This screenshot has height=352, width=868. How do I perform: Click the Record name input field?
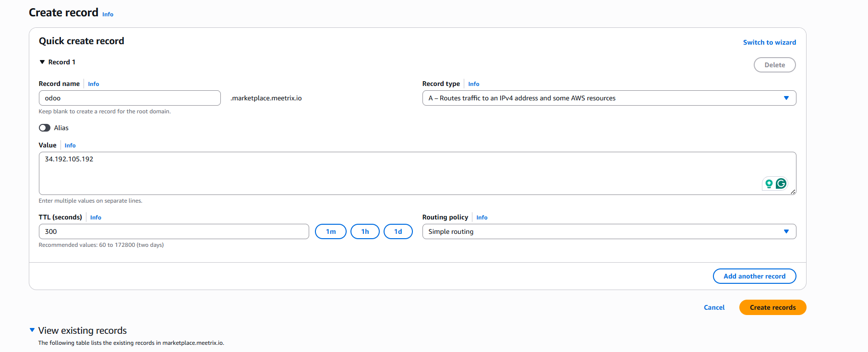point(130,98)
